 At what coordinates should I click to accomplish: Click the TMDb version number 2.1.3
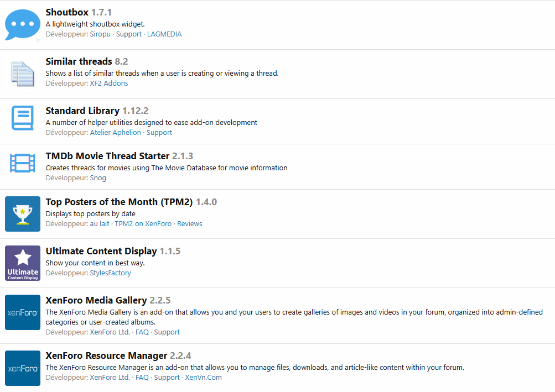(183, 156)
